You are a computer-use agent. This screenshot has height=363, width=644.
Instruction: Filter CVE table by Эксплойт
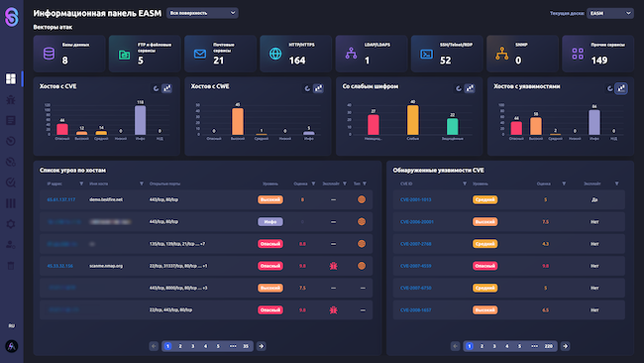point(616,183)
